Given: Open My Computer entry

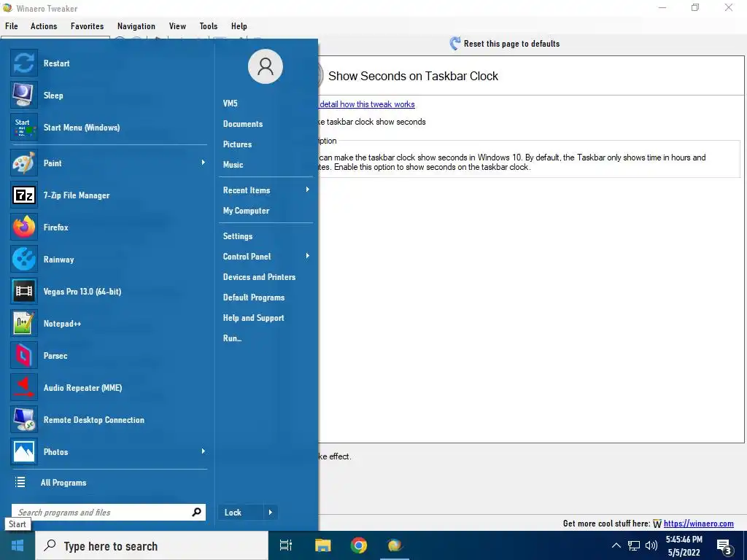Looking at the screenshot, I should point(247,211).
